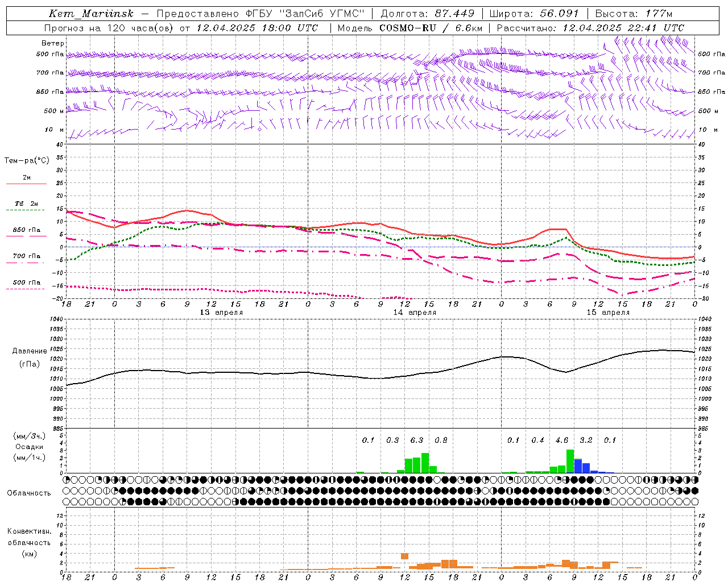The image size is (728, 582).
Task: Click the 'Давление' pressure panel label
Action: [30, 351]
